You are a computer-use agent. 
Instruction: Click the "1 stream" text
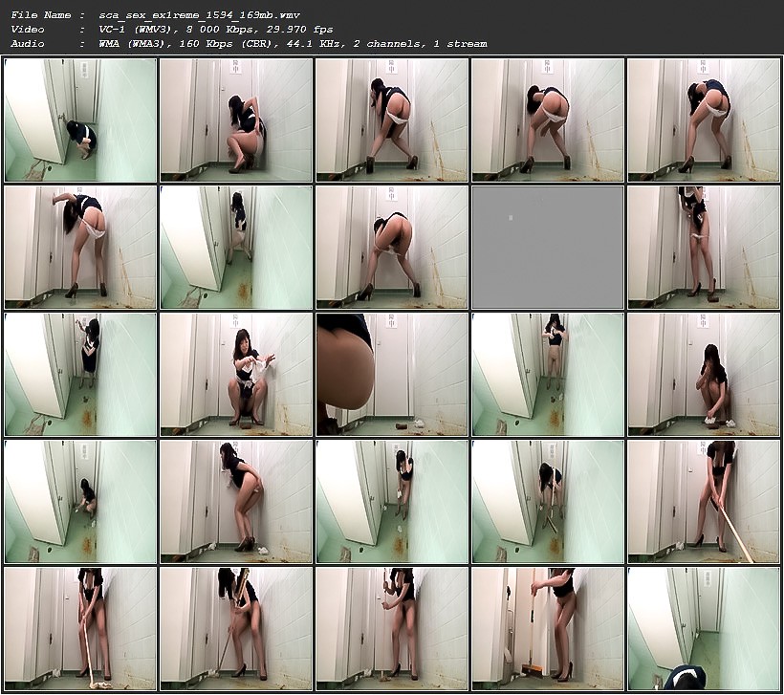(x=461, y=44)
